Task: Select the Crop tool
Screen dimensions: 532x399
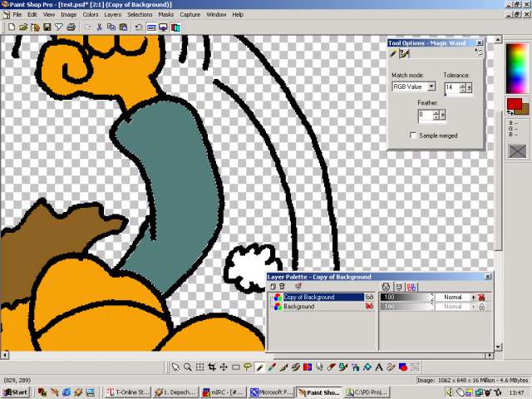Action: coord(212,367)
